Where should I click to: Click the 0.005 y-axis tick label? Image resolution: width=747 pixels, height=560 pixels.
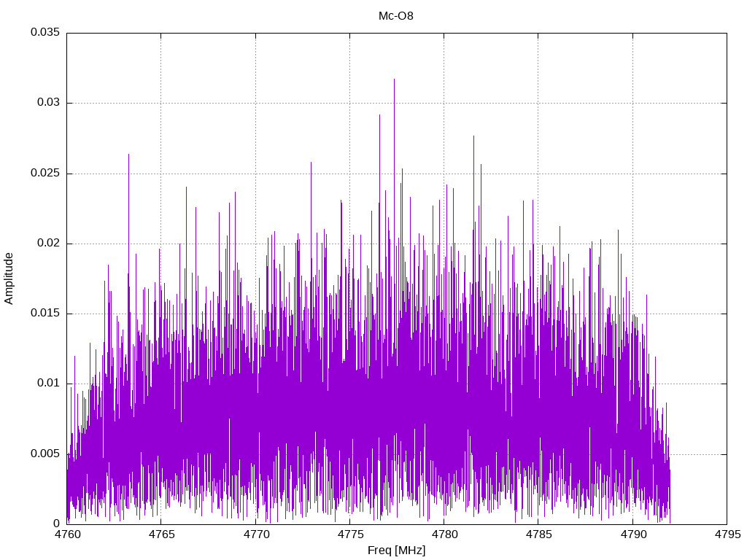point(45,454)
